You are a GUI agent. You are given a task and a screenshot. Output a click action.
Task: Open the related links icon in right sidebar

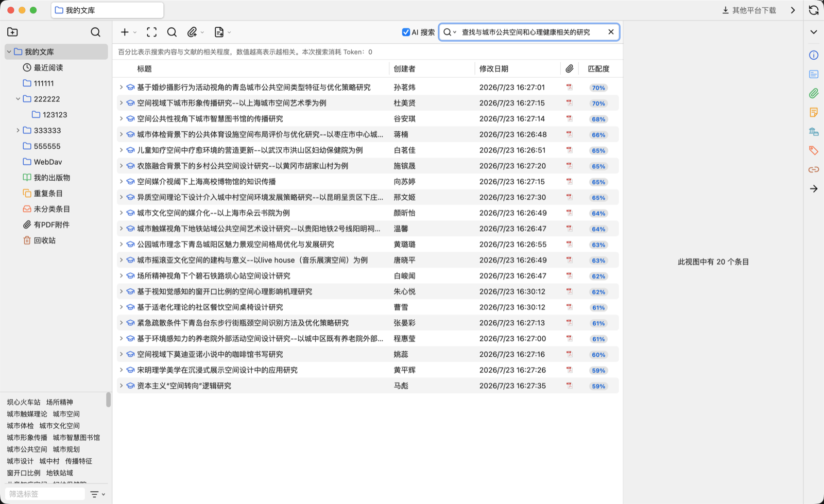tap(814, 169)
